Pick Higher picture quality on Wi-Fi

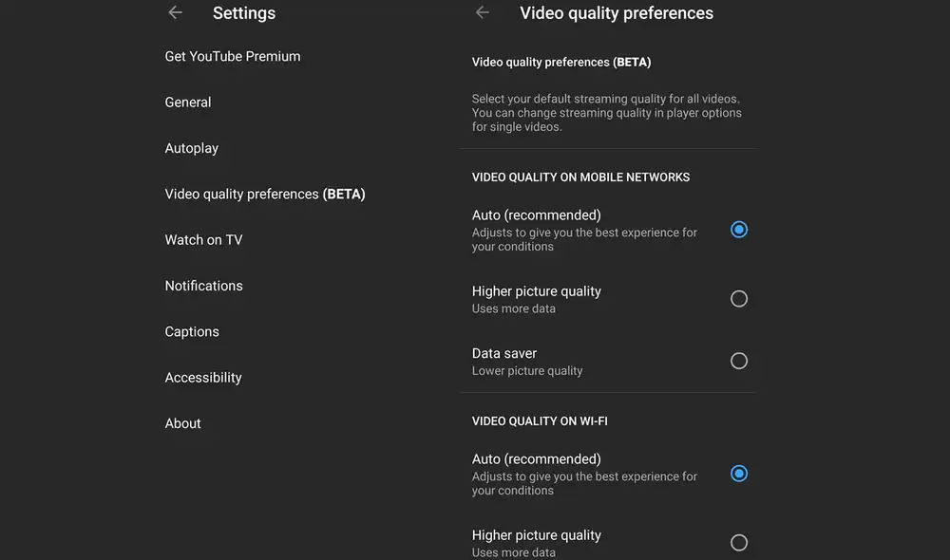coord(738,542)
